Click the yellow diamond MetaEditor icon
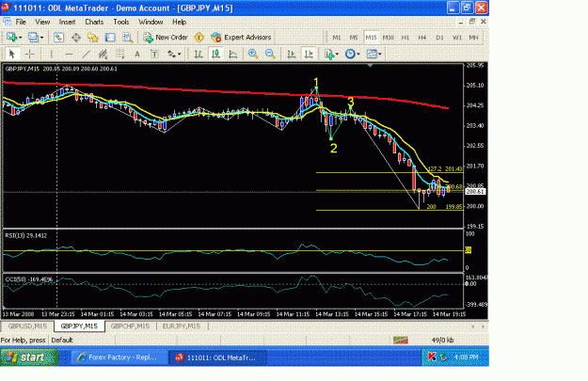588x381 pixels. [199, 37]
